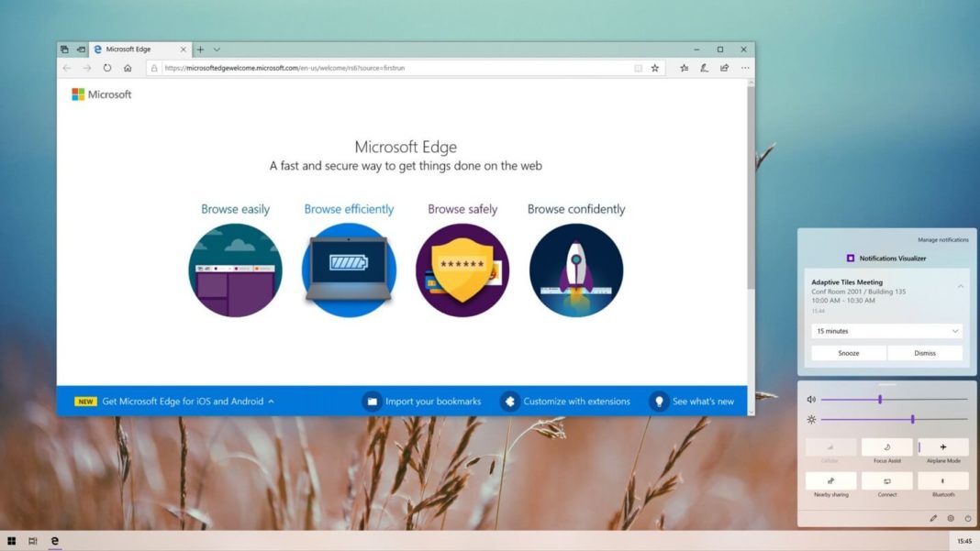Expand the Get Microsoft Edge banner chevron
The width and height of the screenshot is (980, 551).
272,401
